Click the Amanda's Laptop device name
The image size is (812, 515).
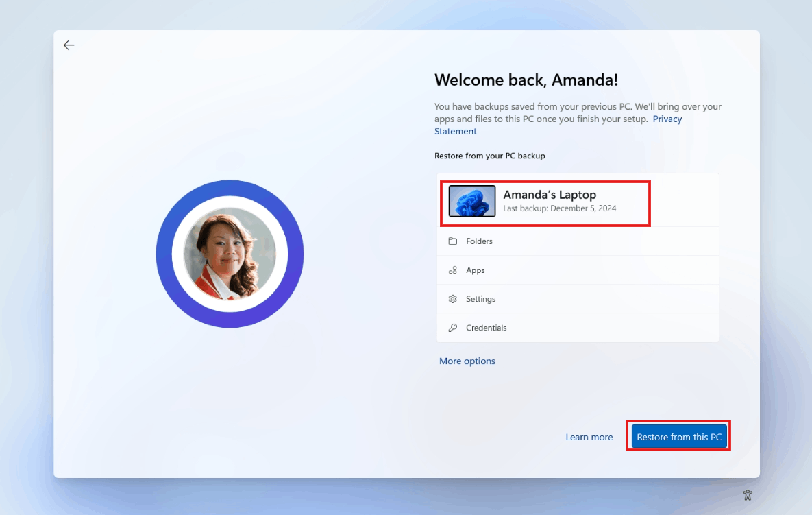[550, 195]
